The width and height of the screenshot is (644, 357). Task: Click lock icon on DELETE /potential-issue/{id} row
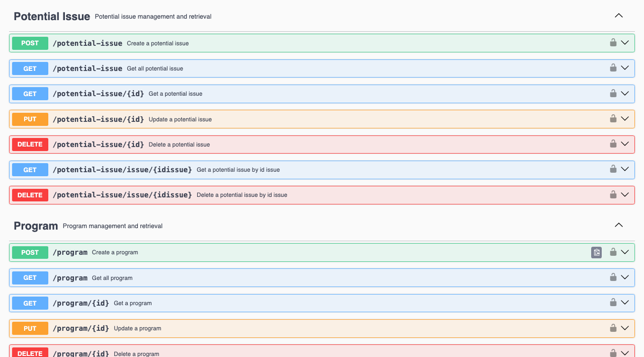tap(613, 144)
